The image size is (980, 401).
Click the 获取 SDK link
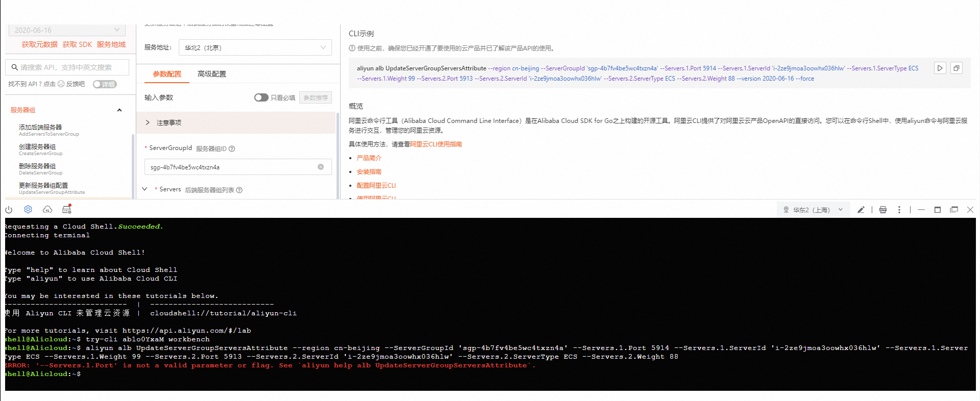click(77, 45)
